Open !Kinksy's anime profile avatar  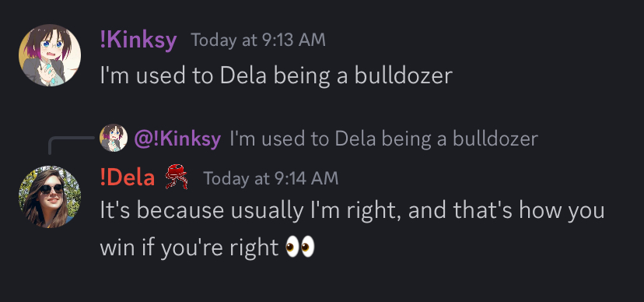point(50,55)
